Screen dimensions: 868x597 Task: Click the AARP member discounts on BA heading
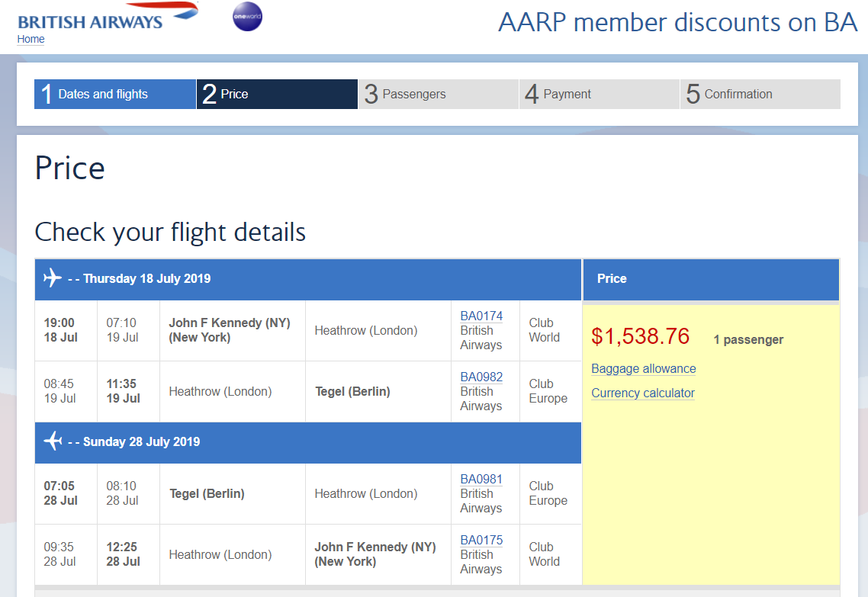click(677, 23)
